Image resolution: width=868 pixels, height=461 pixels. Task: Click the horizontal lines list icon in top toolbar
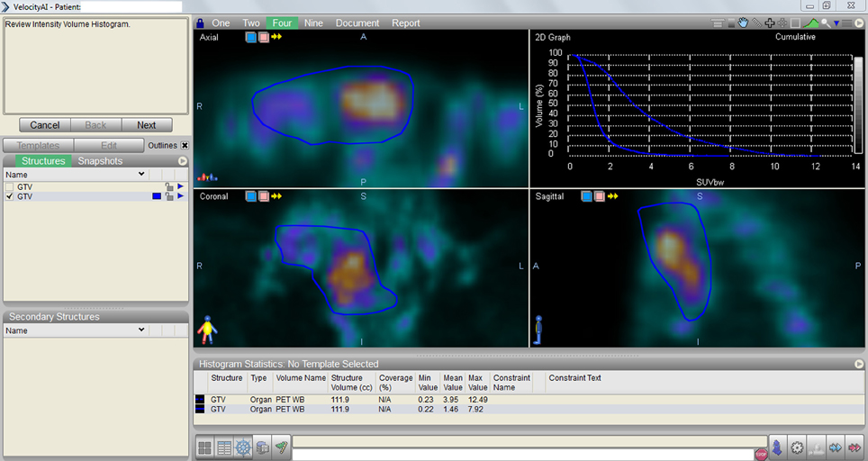tap(846, 23)
